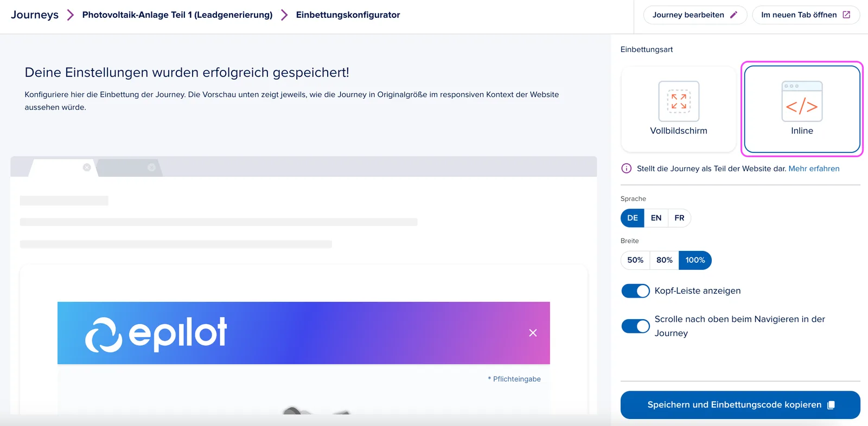
Task: Click the Kopf-Leiste anzeigen label text
Action: coord(698,291)
